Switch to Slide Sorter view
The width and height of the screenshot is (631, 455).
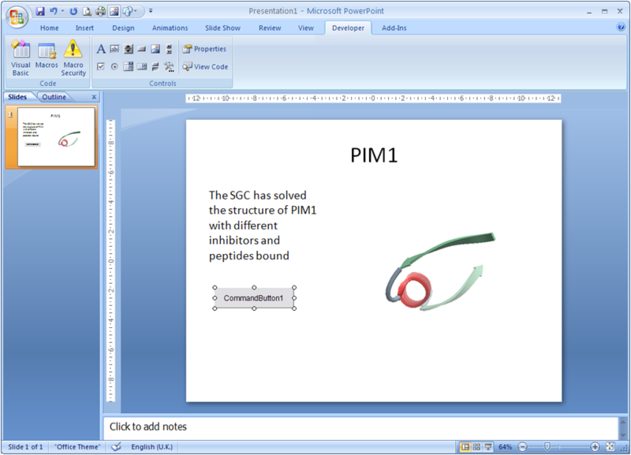[x=476, y=447]
